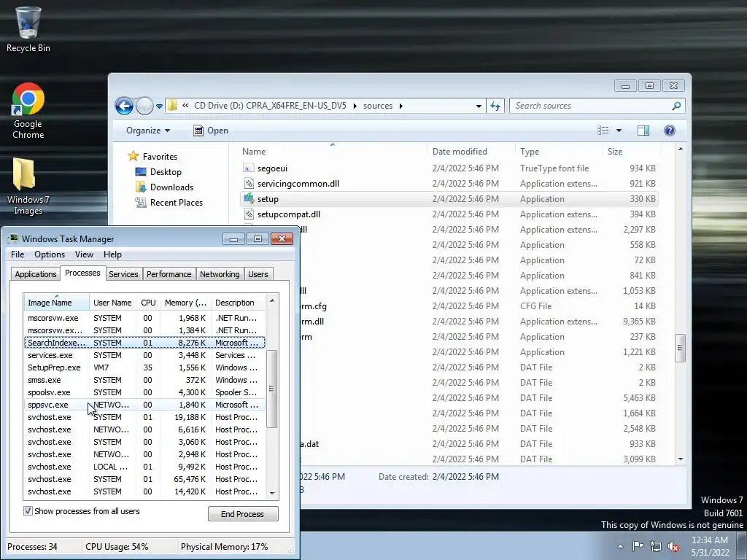This screenshot has width=747, height=560.
Task: Select the segoeui font file icon
Action: [248, 168]
